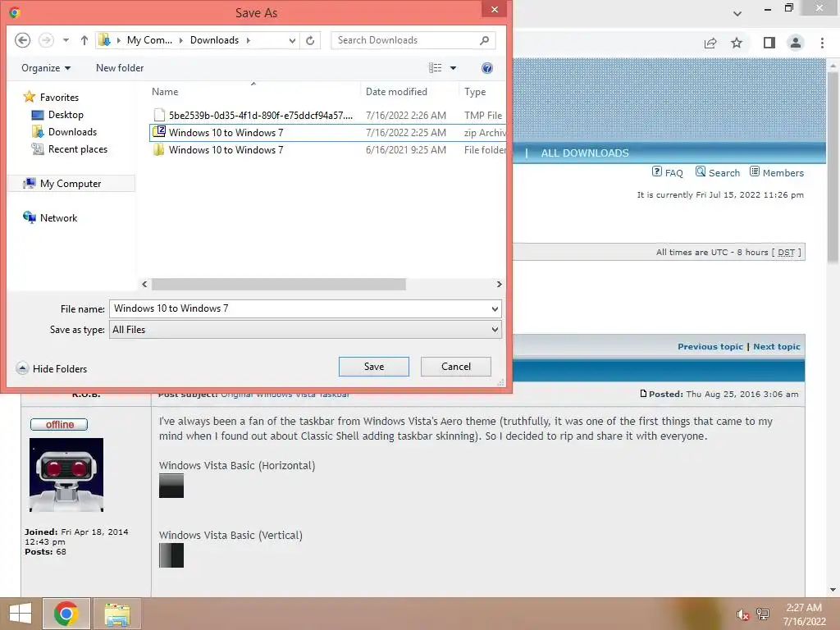This screenshot has height=630, width=840.
Task: Expand address bar path history dropdown
Action: tap(292, 40)
